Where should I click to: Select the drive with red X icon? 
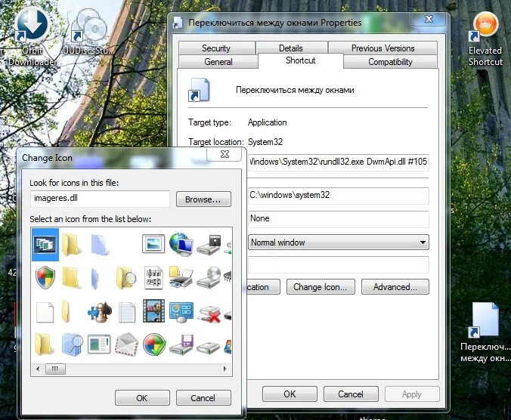210,313
